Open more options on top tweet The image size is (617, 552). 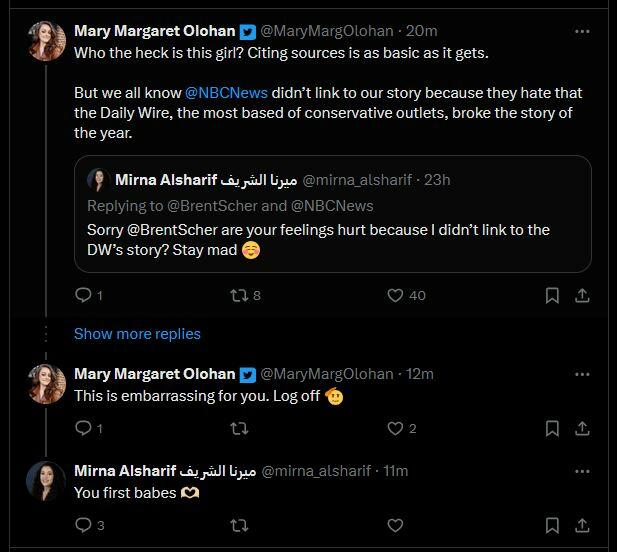coord(582,31)
